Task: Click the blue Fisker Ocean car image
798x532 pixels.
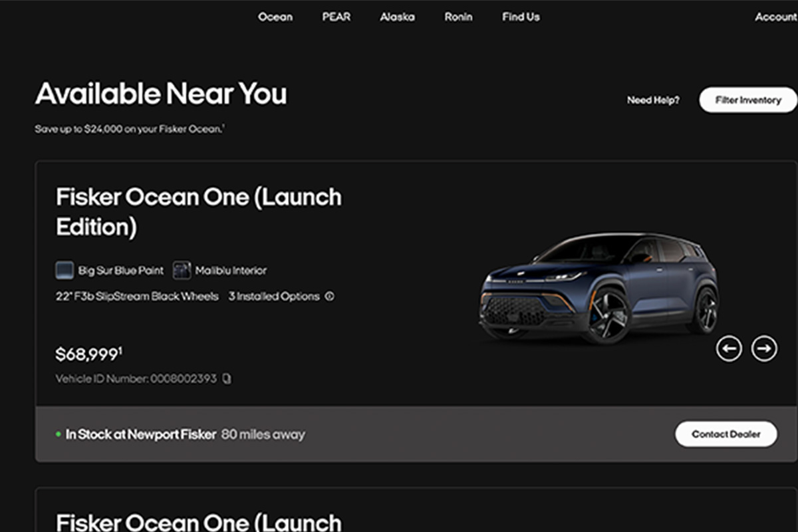Action: (x=598, y=287)
